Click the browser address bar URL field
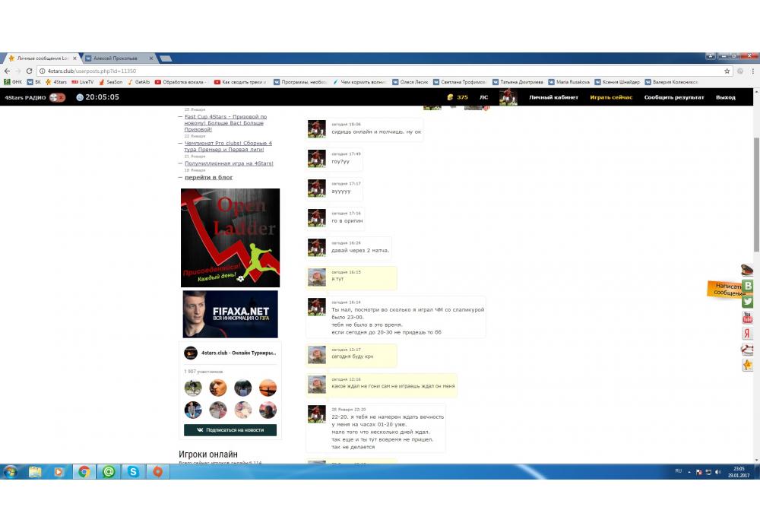 tap(380, 71)
